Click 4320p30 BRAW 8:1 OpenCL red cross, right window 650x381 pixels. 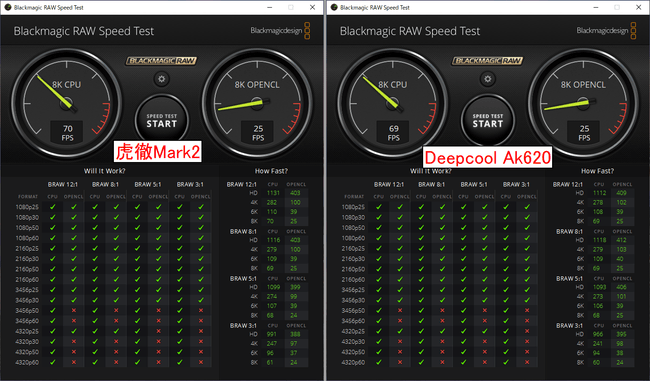click(442, 342)
